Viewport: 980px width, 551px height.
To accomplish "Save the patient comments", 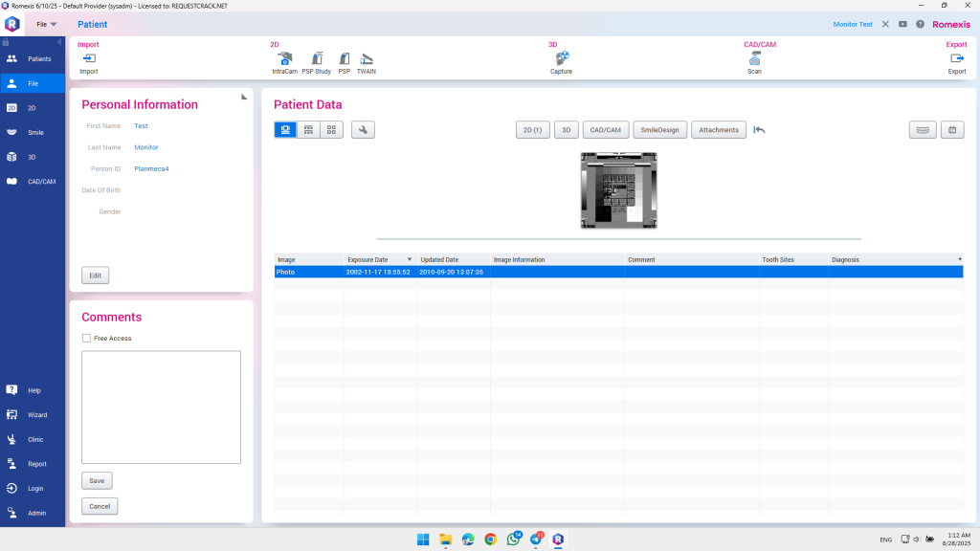I will [x=96, y=480].
